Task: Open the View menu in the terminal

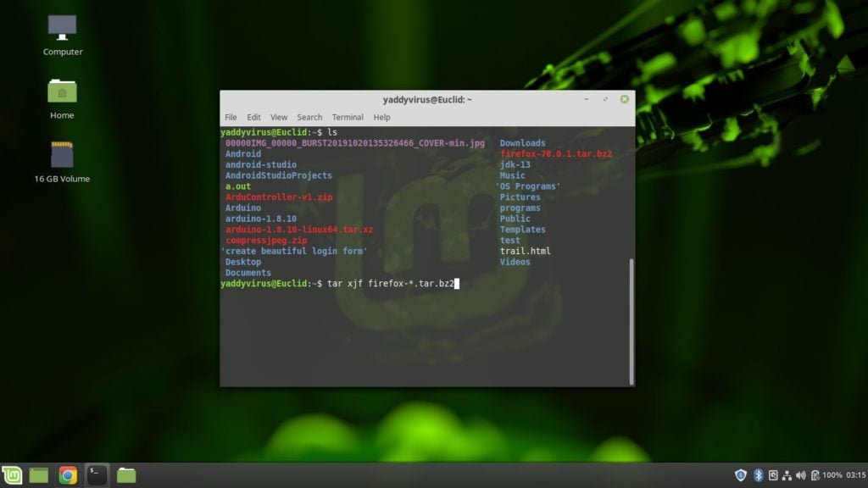Action: click(x=278, y=117)
